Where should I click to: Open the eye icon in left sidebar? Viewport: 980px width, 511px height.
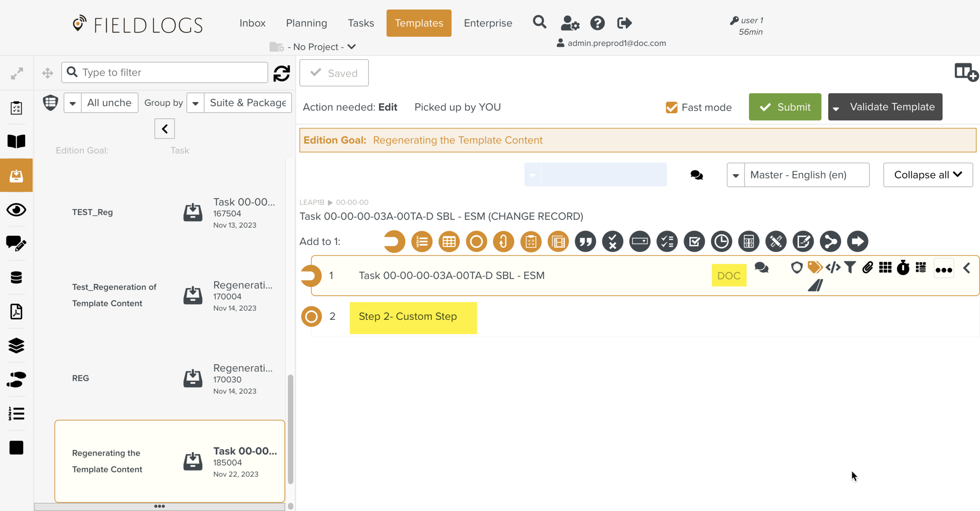[x=16, y=210]
